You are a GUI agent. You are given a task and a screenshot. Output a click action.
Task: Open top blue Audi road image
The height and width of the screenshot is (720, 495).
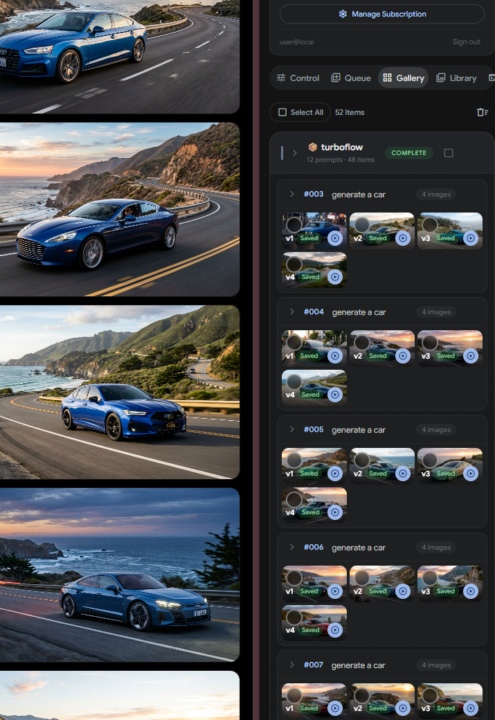click(119, 56)
